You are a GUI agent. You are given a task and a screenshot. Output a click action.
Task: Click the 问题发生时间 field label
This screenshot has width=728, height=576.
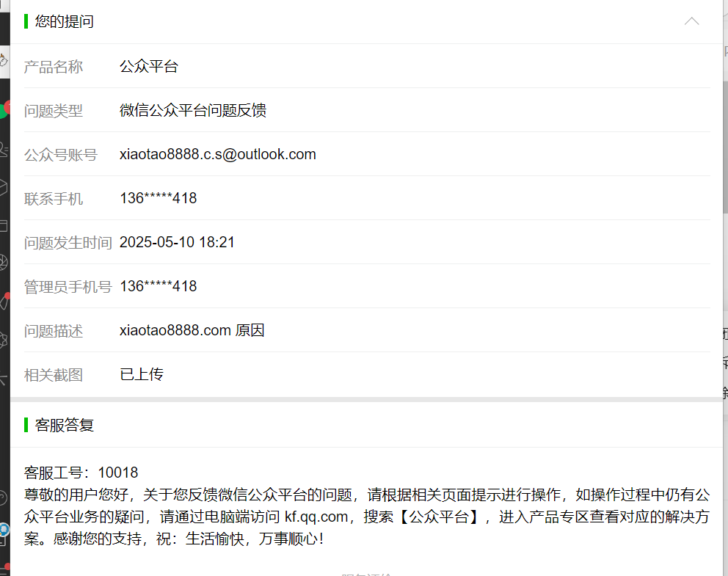68,243
